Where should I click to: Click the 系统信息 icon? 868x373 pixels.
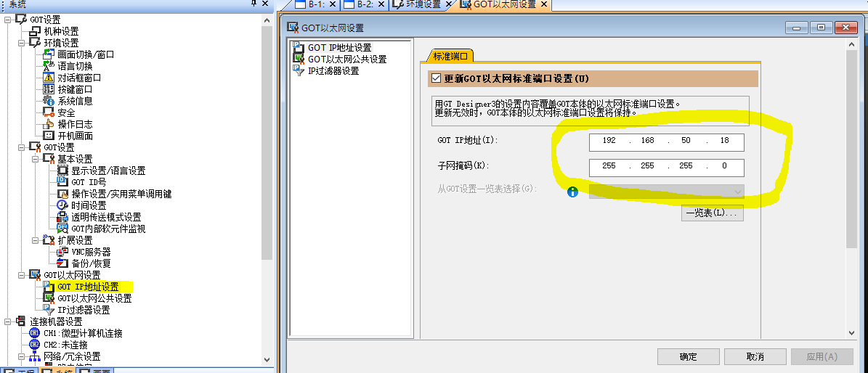click(x=49, y=101)
